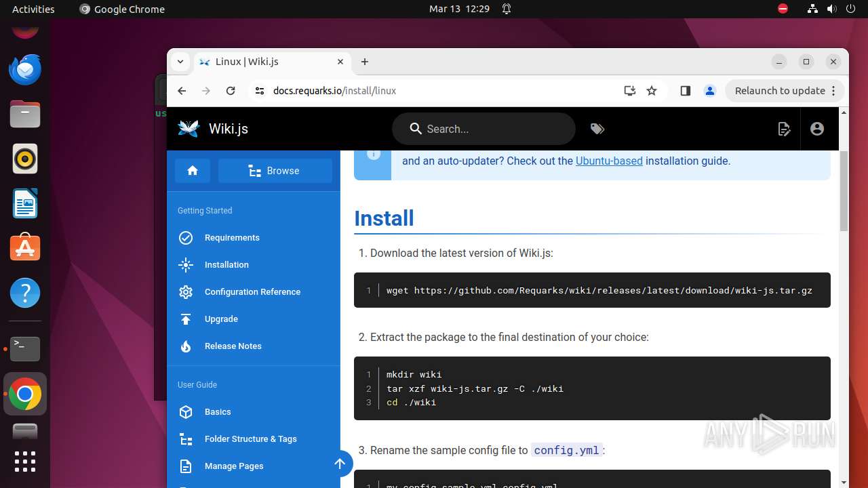Open the page actions icon
868x488 pixels.
tap(784, 129)
